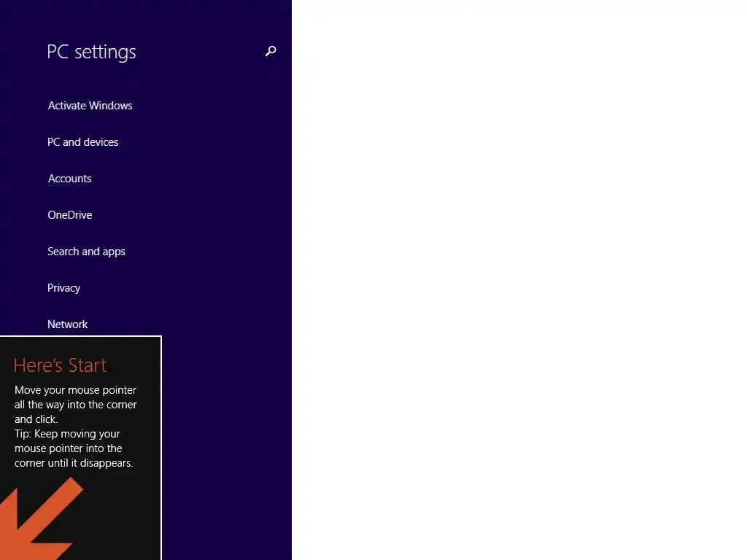The height and width of the screenshot is (560, 747).
Task: Open the Accounts section
Action: point(69,179)
